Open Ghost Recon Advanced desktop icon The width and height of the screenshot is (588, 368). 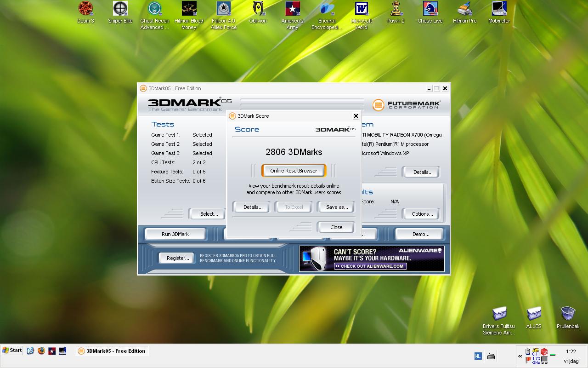point(155,16)
